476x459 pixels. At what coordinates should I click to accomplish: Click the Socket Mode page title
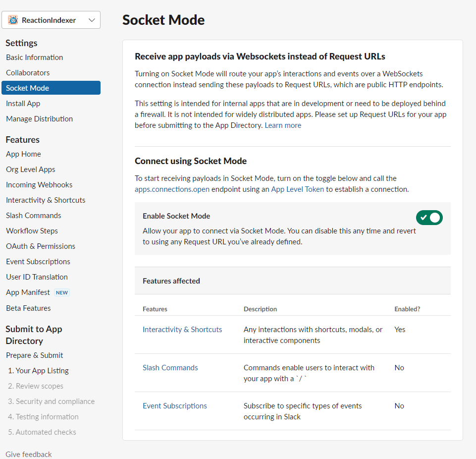[x=163, y=20]
